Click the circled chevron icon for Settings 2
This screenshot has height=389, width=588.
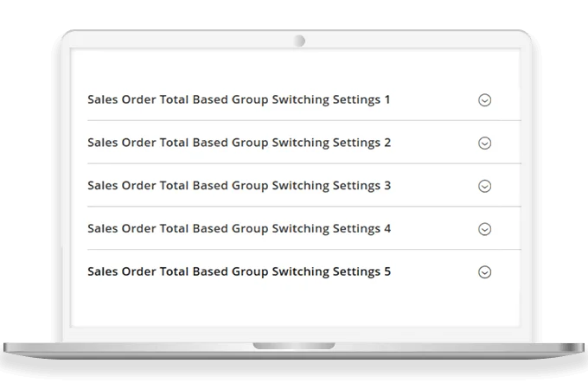484,143
